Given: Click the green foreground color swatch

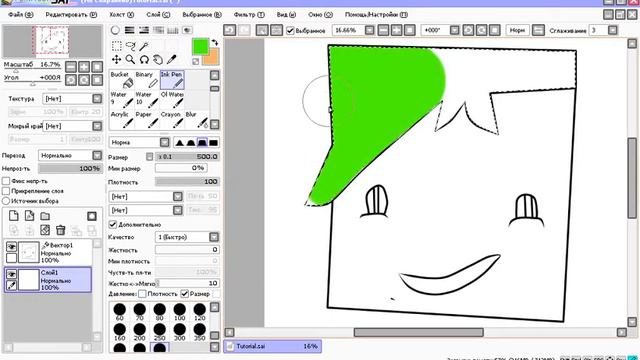Looking at the screenshot, I should pos(200,47).
